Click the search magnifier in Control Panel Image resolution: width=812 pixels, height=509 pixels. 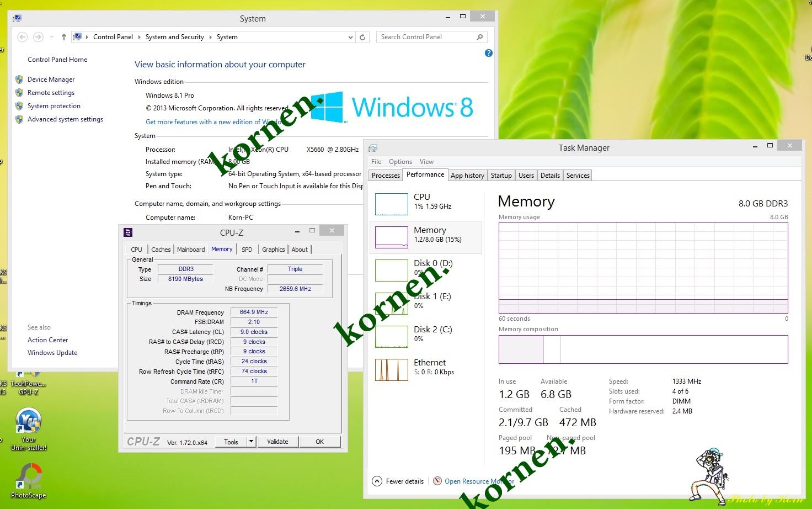[479, 37]
